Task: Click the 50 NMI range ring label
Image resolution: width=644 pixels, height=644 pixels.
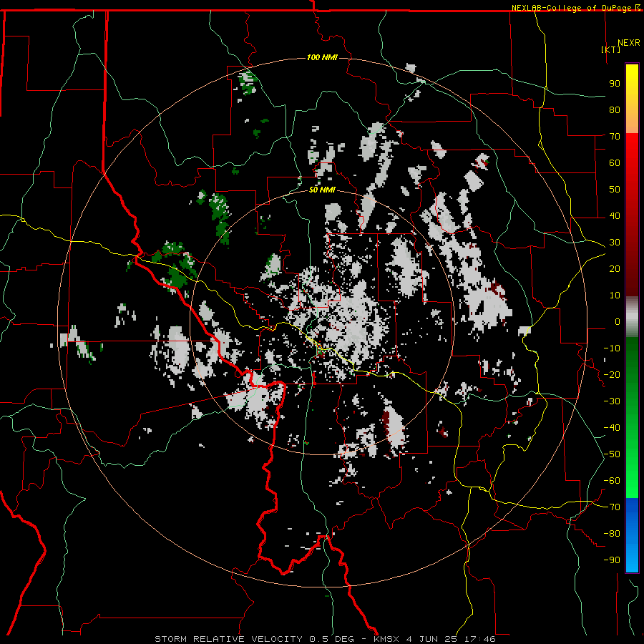Action: pos(322,190)
